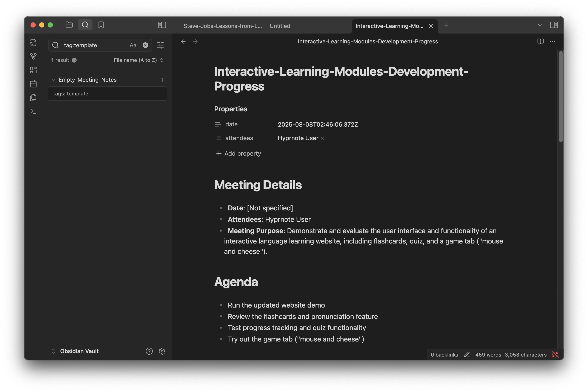588x392 pixels.
Task: Switch to the Steve-Jobs-Lessons tab
Action: tap(222, 26)
